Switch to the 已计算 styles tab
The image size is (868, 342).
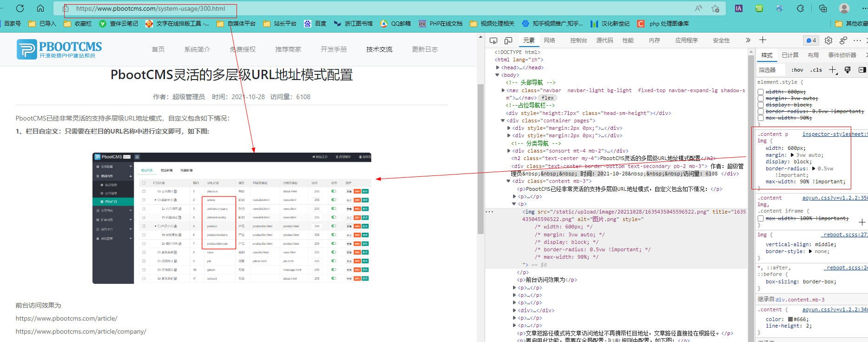coord(790,55)
